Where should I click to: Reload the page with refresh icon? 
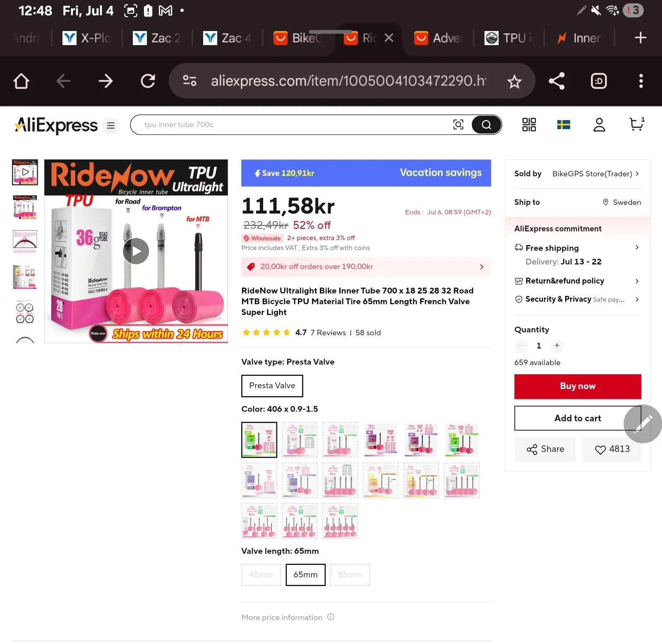point(148,81)
